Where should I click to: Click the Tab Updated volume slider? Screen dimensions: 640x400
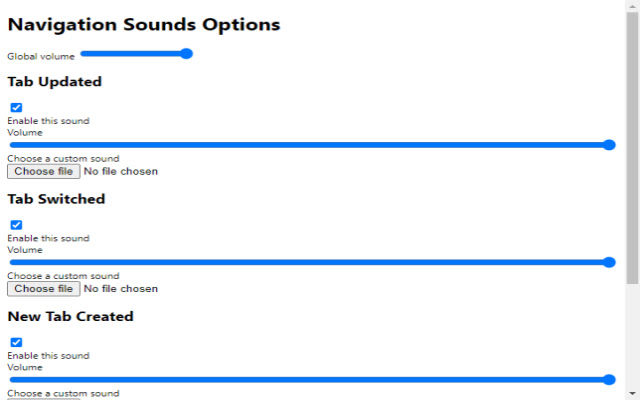(311, 145)
